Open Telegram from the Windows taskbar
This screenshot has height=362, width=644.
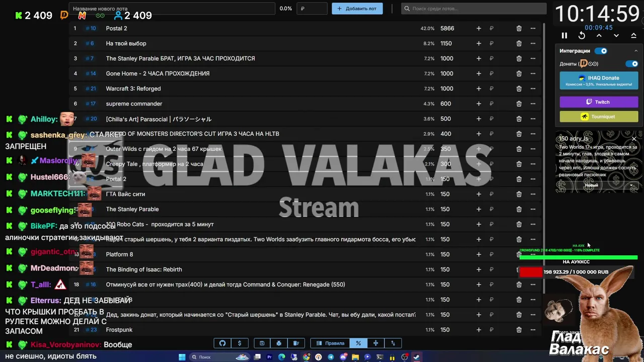click(331, 357)
